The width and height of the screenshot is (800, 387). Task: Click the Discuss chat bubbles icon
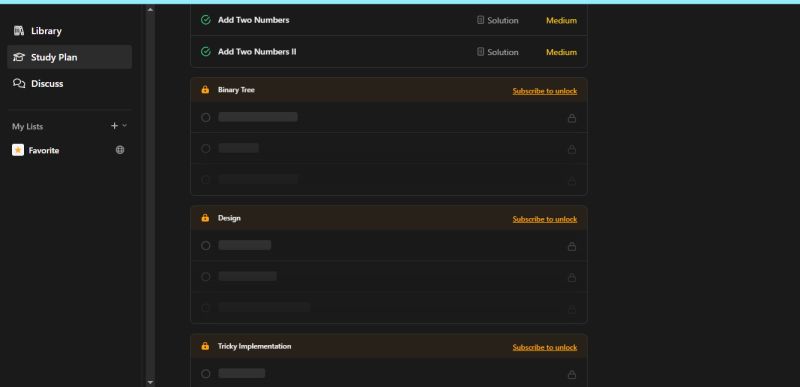[19, 84]
